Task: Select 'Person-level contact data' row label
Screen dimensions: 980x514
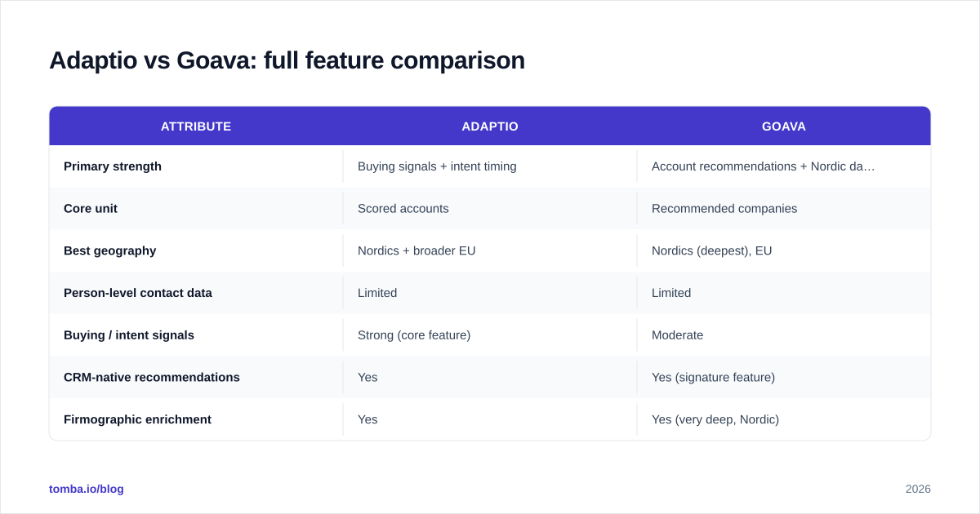Action: click(x=138, y=293)
